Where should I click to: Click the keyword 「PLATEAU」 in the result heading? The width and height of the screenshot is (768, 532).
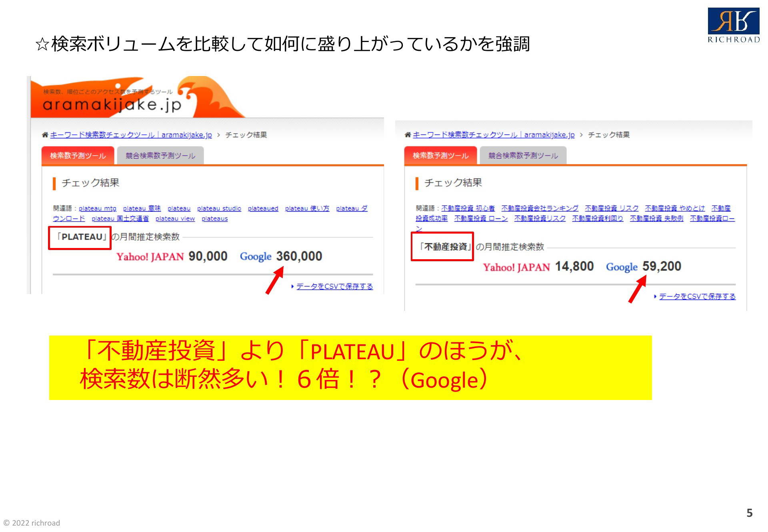click(81, 237)
